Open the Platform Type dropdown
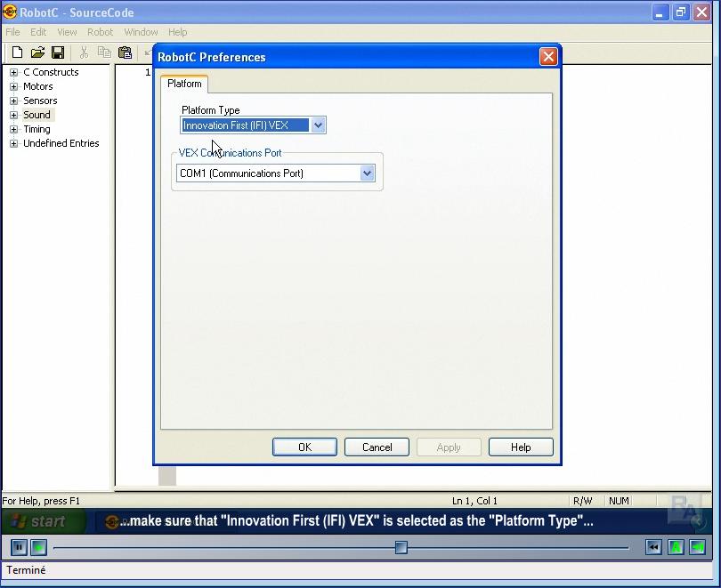 pyautogui.click(x=318, y=125)
